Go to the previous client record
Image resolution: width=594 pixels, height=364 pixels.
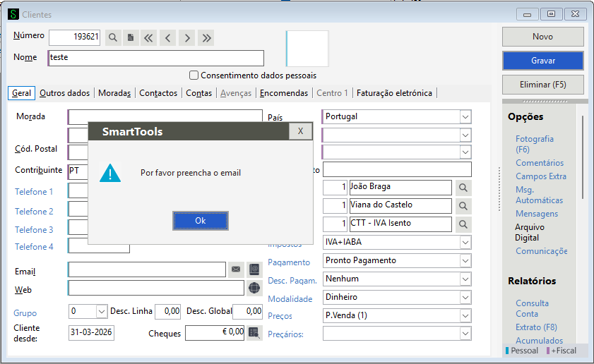tap(167, 38)
